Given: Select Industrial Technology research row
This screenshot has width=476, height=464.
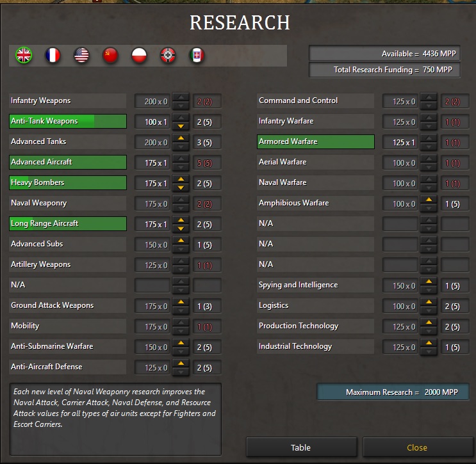Looking at the screenshot, I should tap(315, 346).
